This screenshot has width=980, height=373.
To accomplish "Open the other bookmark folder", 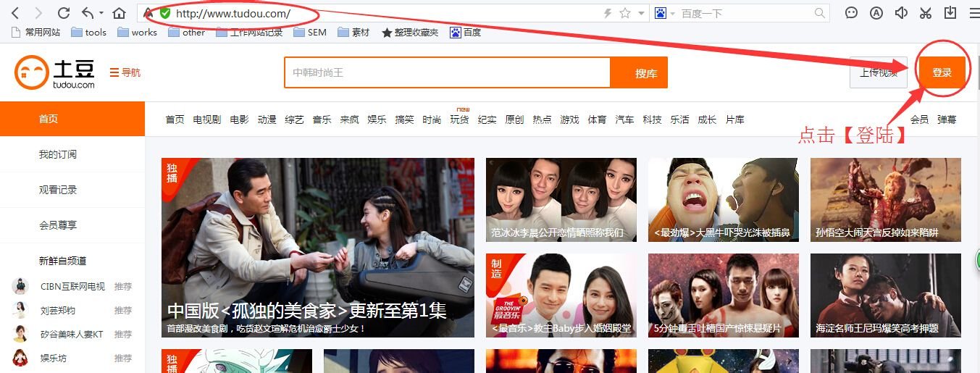I will (x=186, y=32).
